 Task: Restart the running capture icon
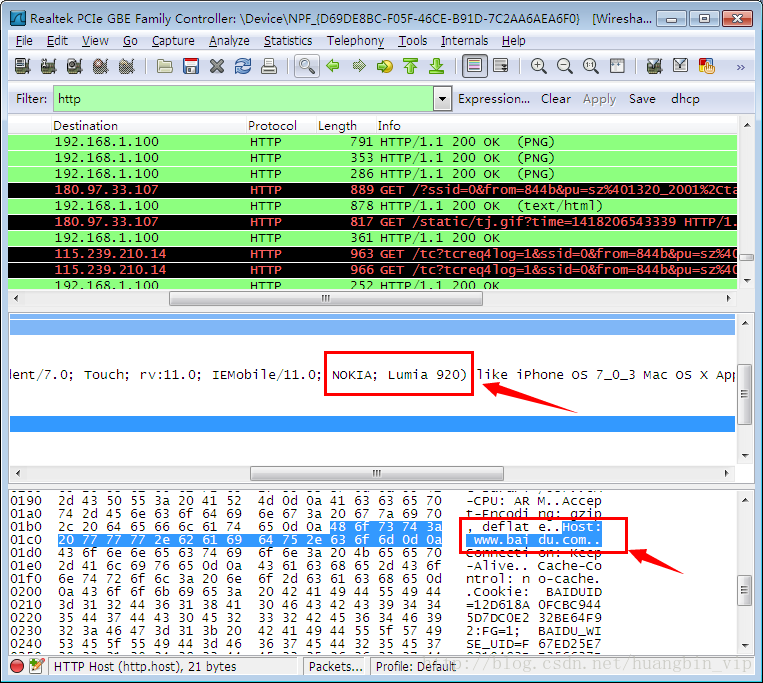click(x=127, y=66)
